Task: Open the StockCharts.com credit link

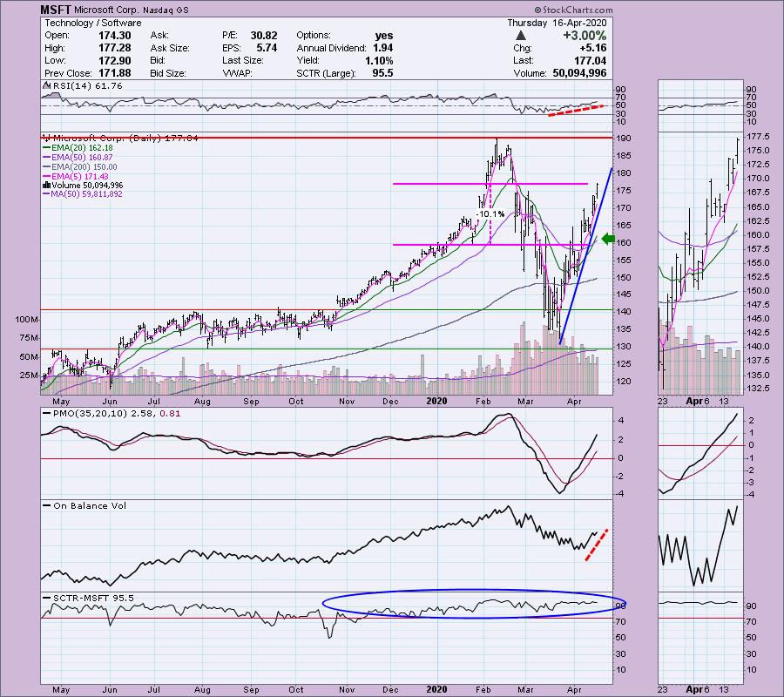Action: [573, 10]
